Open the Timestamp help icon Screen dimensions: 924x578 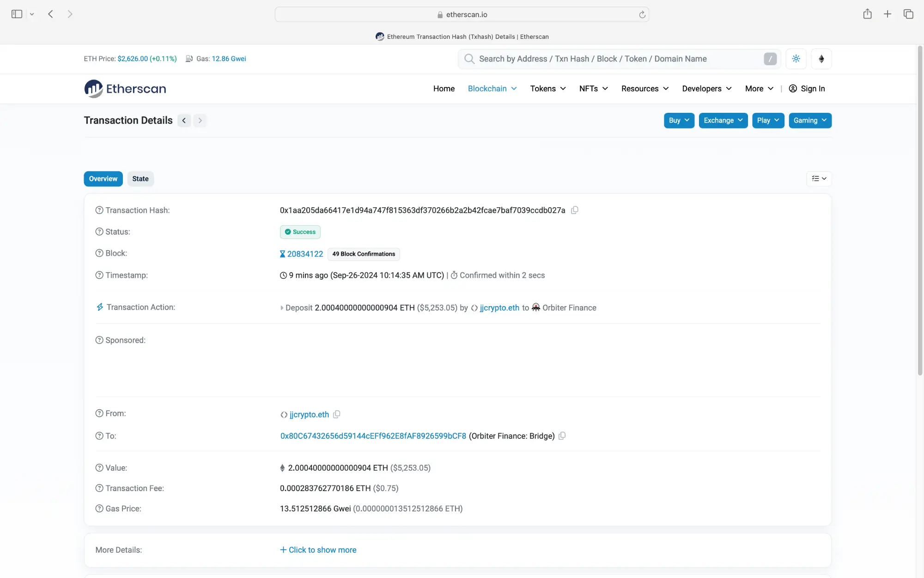coord(99,275)
